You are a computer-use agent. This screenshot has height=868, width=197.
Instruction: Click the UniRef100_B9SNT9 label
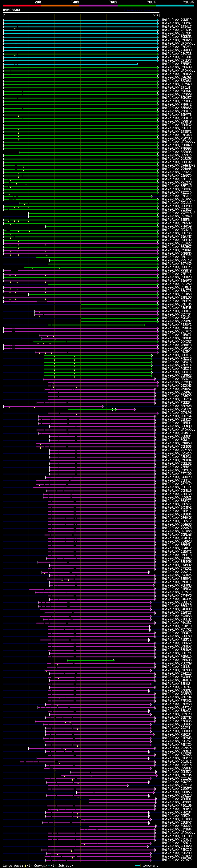[177, 122]
